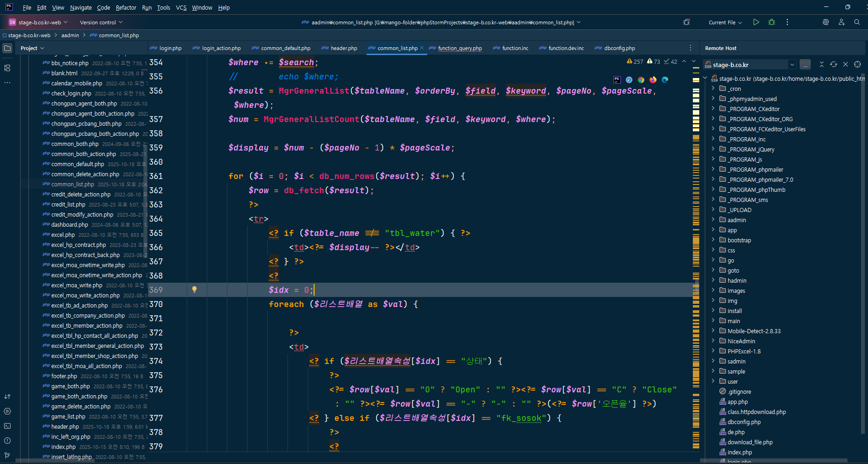Open the Refactor menu
The width and height of the screenshot is (868, 464).
coord(126,7)
